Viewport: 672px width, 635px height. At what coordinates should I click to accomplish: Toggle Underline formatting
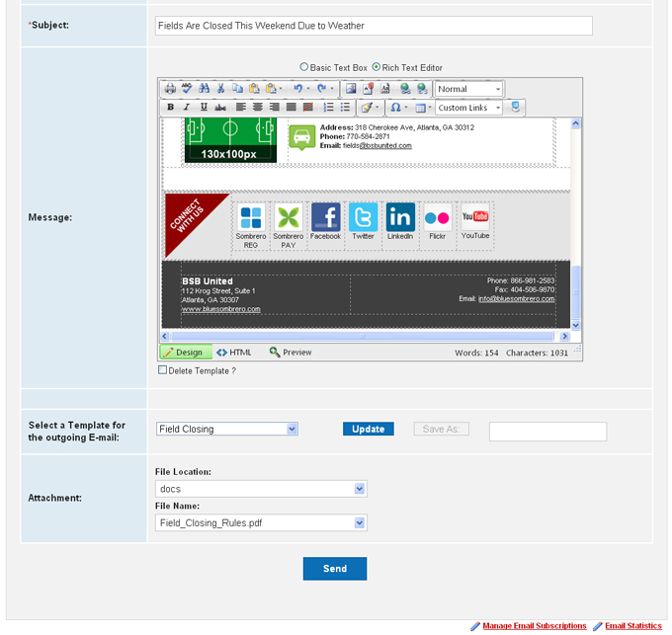[204, 107]
